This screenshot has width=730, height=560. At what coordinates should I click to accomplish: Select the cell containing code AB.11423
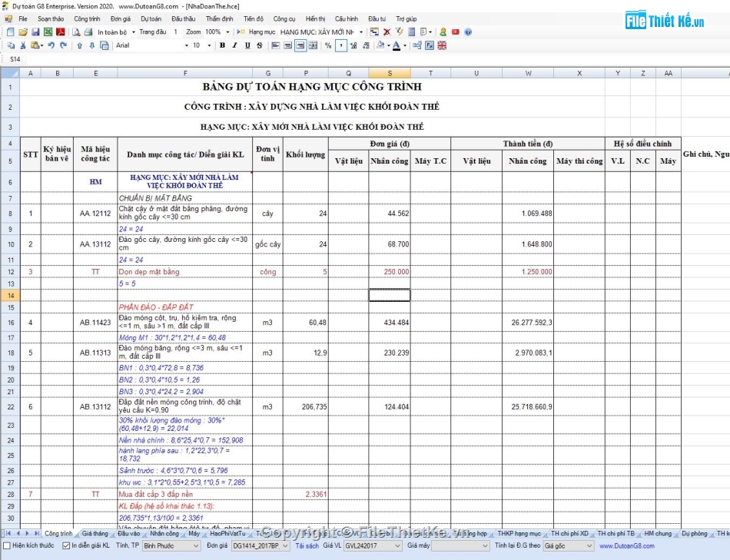(95, 322)
